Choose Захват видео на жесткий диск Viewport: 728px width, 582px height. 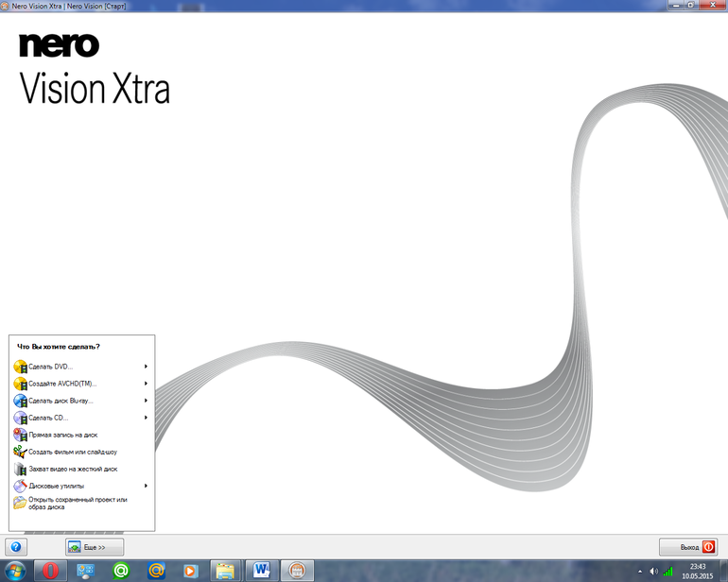(73, 469)
